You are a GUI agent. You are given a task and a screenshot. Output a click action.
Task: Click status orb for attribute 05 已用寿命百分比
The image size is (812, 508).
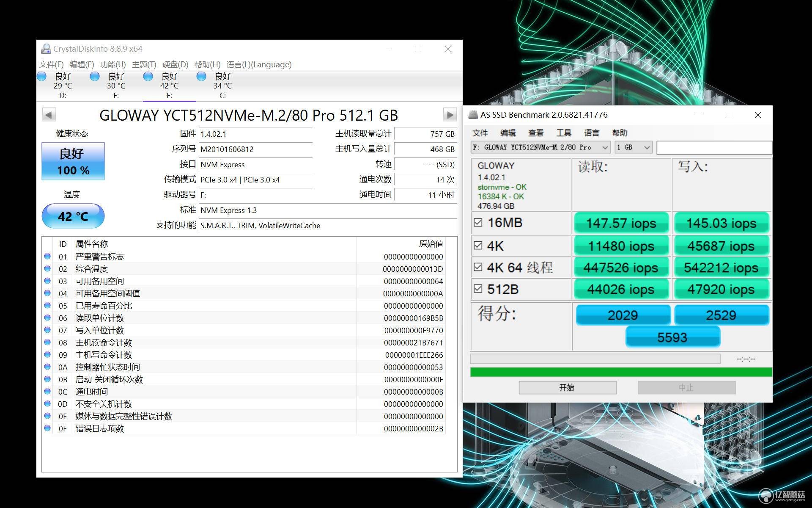coord(47,305)
